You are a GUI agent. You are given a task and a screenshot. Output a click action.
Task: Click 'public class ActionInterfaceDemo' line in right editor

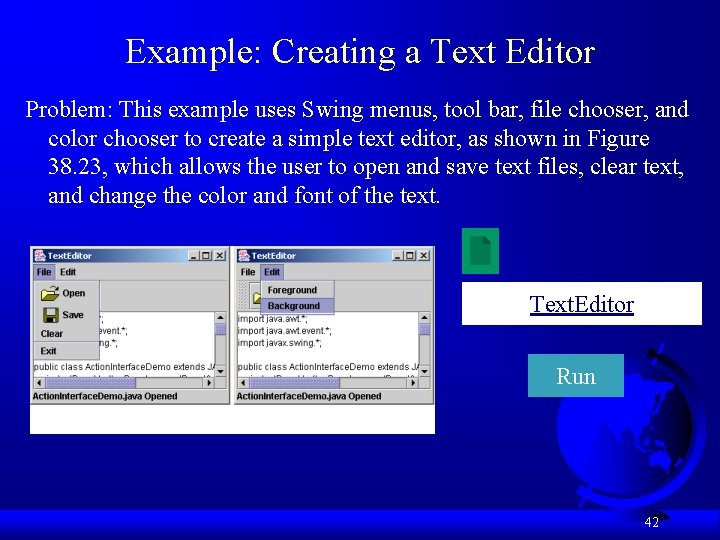328,367
